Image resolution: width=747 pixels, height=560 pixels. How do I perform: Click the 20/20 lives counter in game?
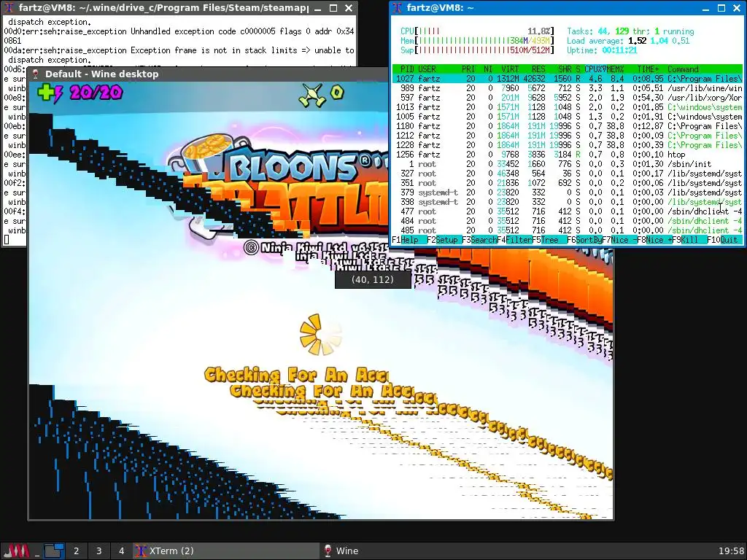(x=96, y=93)
